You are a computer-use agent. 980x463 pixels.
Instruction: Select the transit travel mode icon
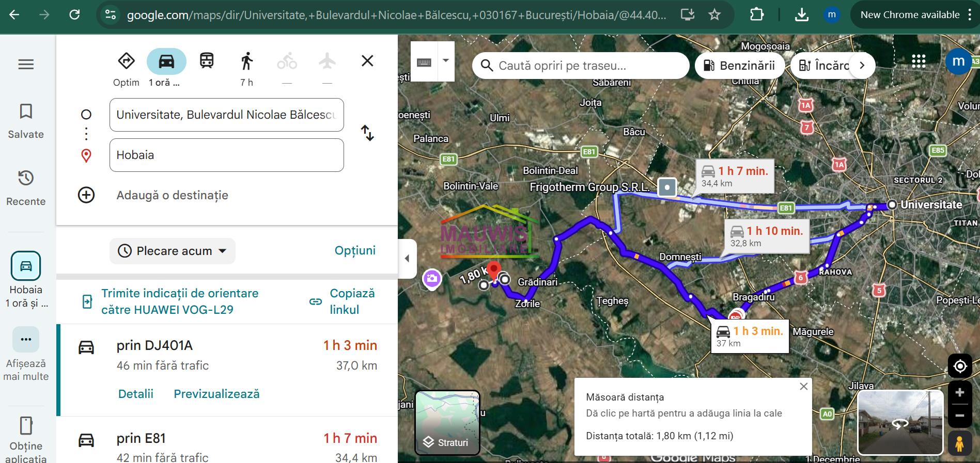(x=207, y=61)
